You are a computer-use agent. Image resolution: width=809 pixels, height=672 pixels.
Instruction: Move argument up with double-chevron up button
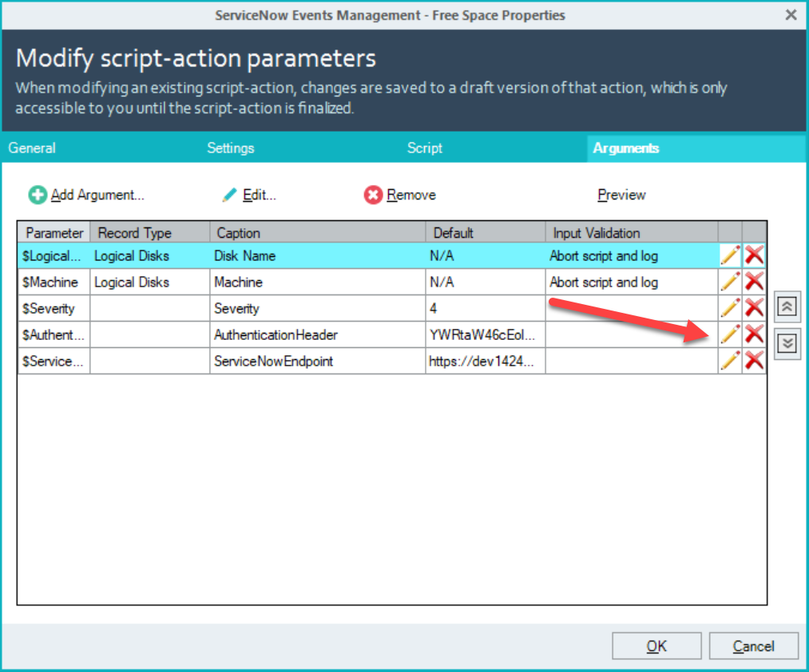coord(787,306)
